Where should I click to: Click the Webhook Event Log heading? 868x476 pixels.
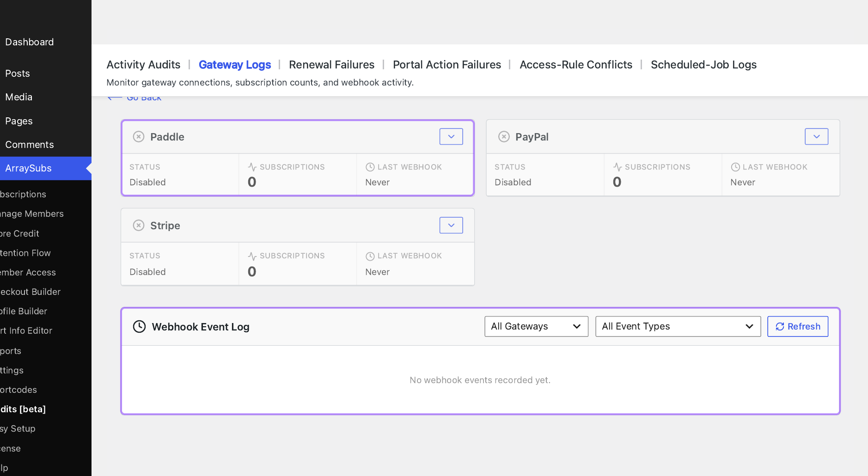tap(201, 327)
